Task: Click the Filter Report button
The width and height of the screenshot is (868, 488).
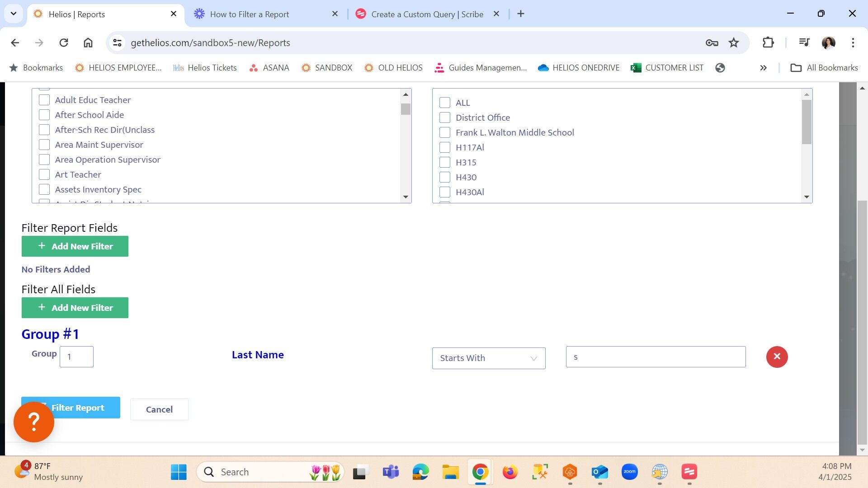Action: point(86,408)
